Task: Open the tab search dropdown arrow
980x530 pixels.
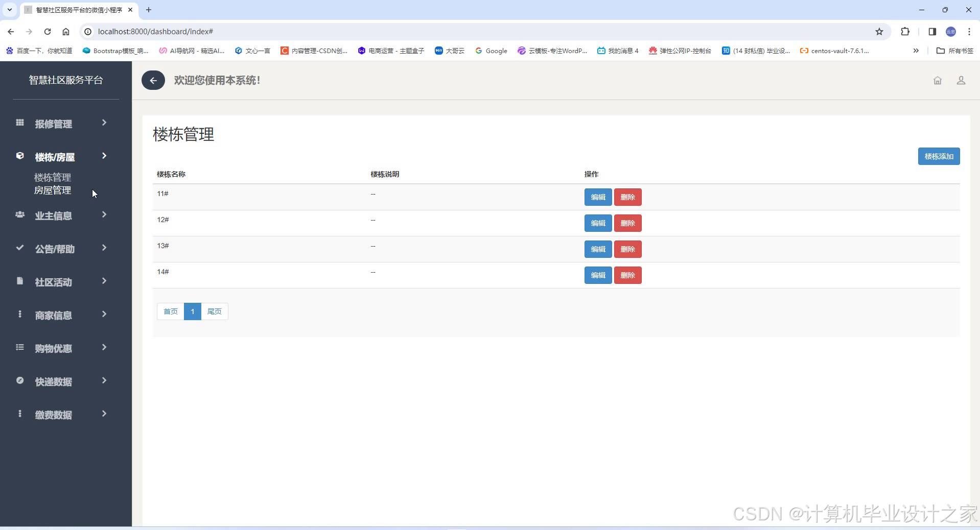Action: (x=9, y=10)
